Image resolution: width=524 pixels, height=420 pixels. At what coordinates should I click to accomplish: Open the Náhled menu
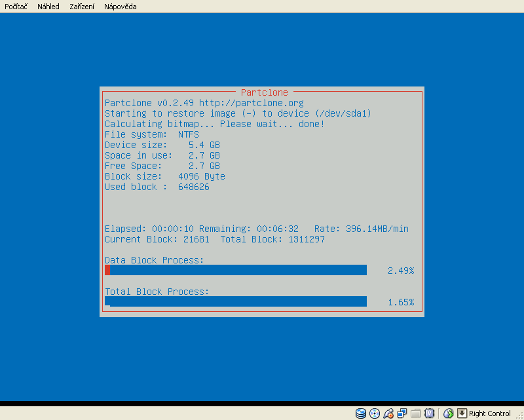(48, 7)
